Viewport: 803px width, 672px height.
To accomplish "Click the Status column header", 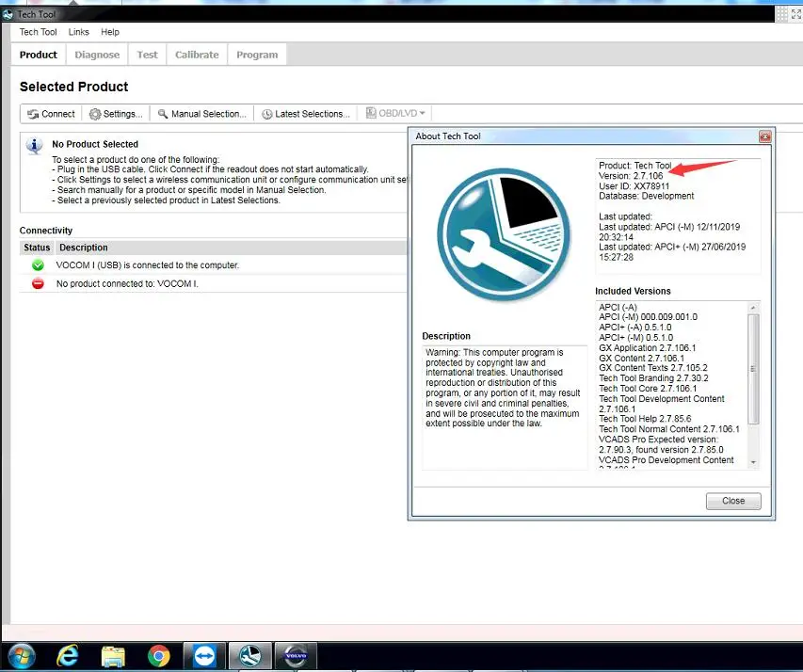I will tap(37, 248).
